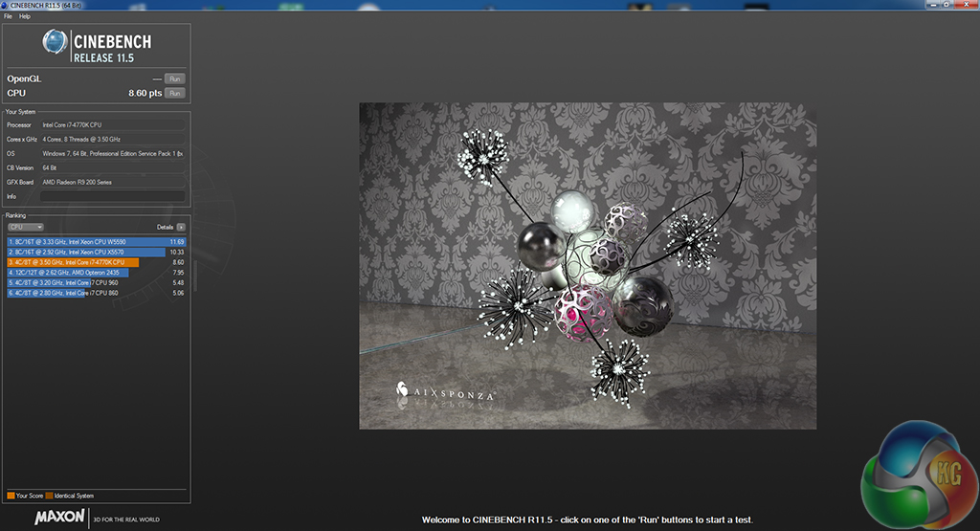This screenshot has height=531, width=980.
Task: Click the Cinebench globe logo icon
Action: [x=55, y=42]
